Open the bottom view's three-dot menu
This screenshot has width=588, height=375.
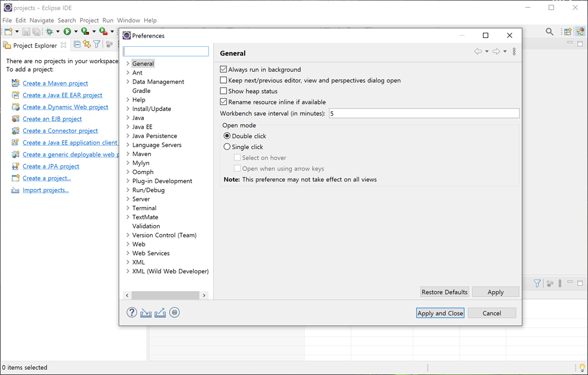[560, 284]
